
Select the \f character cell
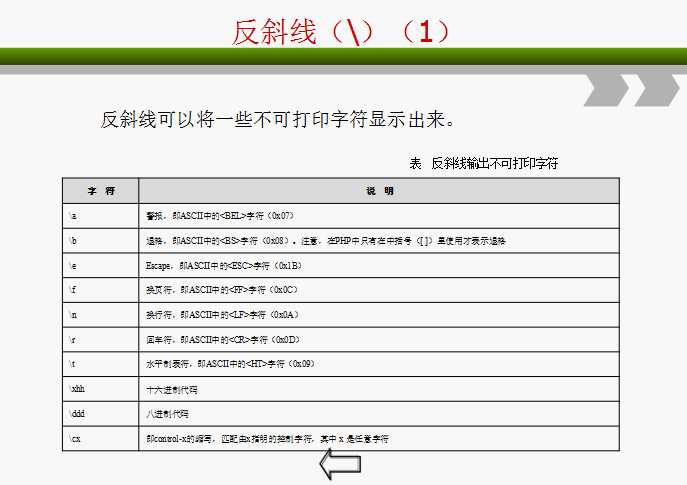(101, 290)
